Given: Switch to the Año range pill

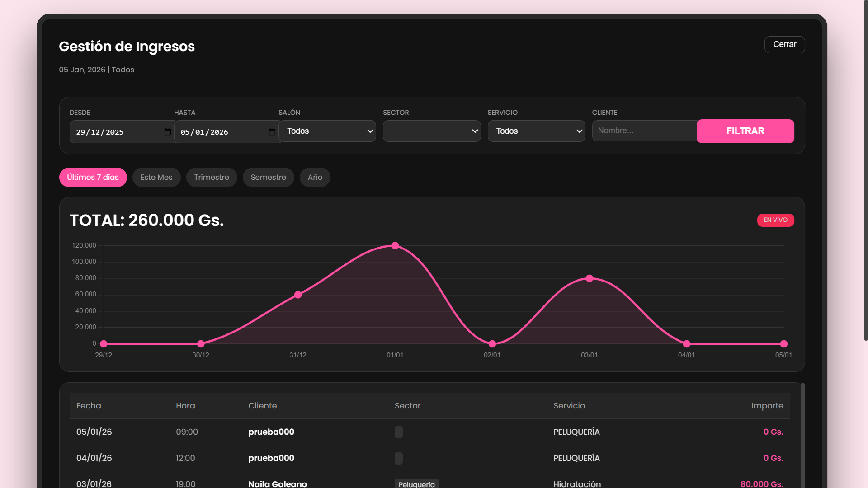Looking at the screenshot, I should 315,178.
